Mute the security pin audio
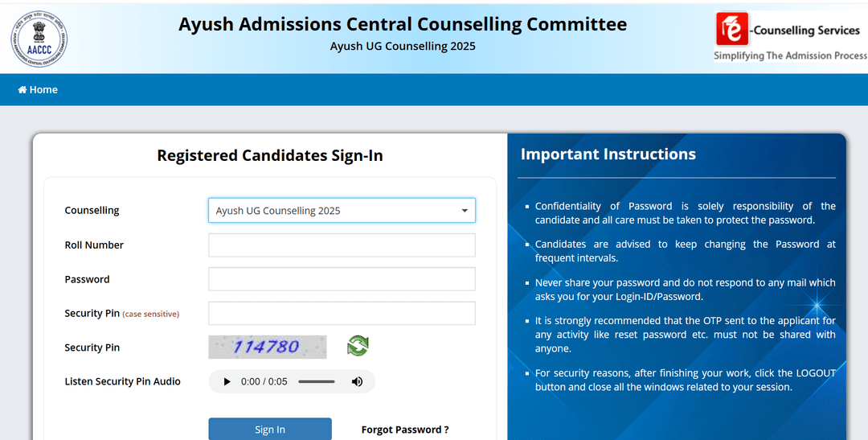The width and height of the screenshot is (868, 440). 358,381
